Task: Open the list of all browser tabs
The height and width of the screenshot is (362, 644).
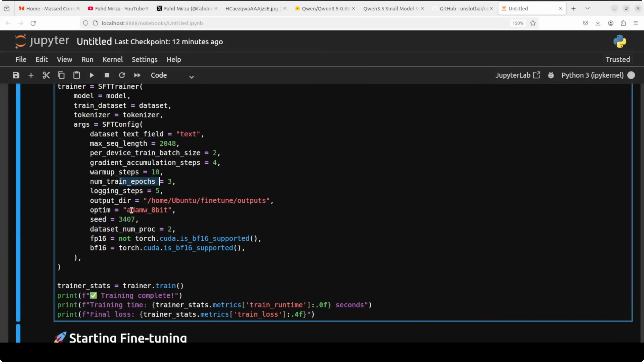Action: pos(587,8)
